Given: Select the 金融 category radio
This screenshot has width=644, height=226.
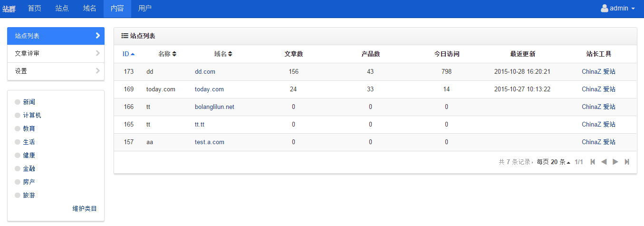Looking at the screenshot, I should (18, 168).
